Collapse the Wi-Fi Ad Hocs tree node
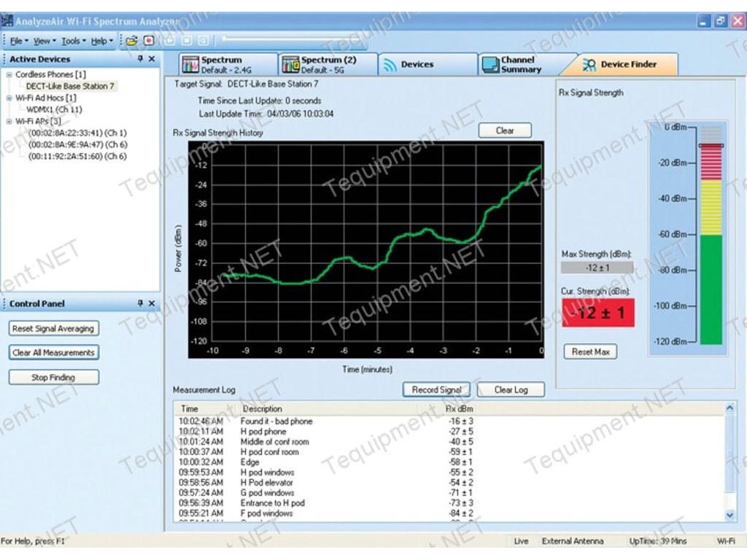This screenshot has width=747, height=560. pyautogui.click(x=9, y=98)
